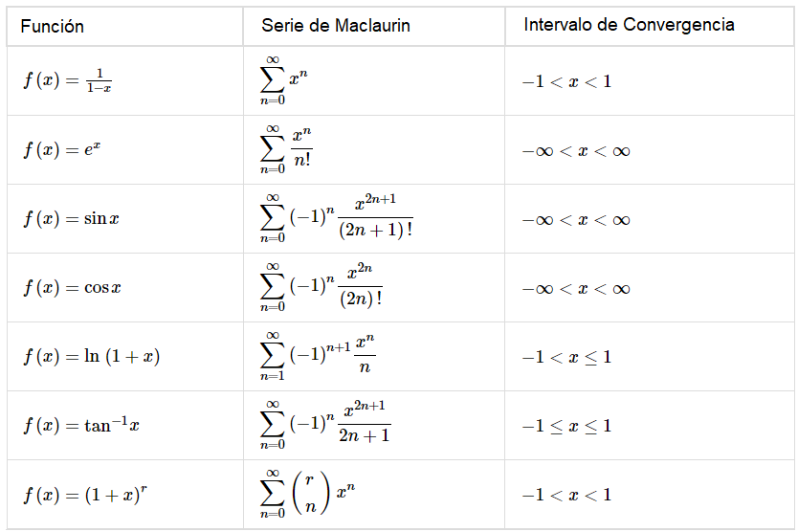Click the "Función" column header
The width and height of the screenshot is (798, 532).
click(53, 26)
